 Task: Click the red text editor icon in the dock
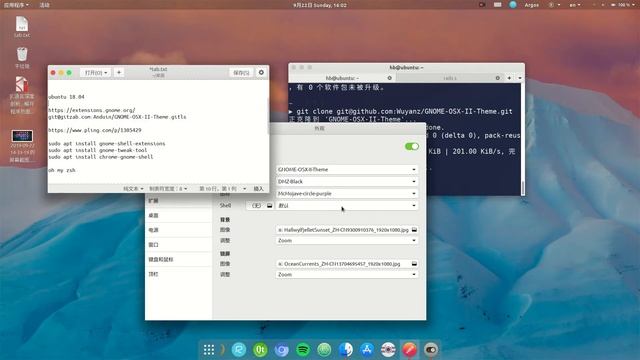click(x=409, y=349)
